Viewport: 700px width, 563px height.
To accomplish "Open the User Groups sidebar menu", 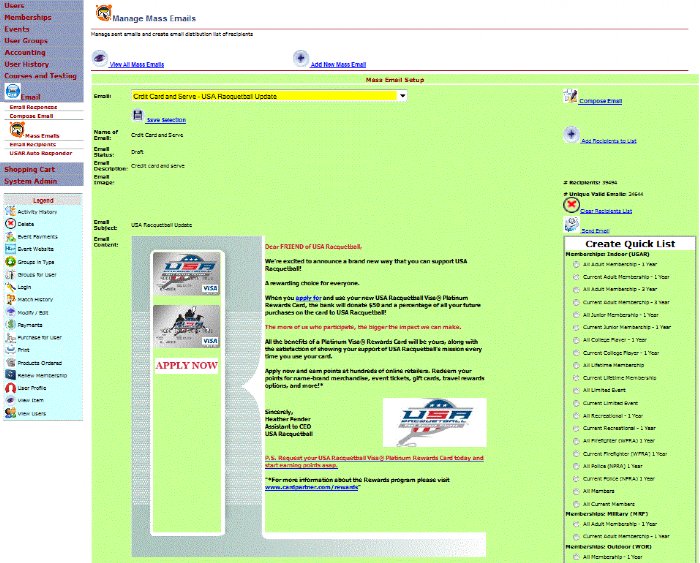I will 26,41.
